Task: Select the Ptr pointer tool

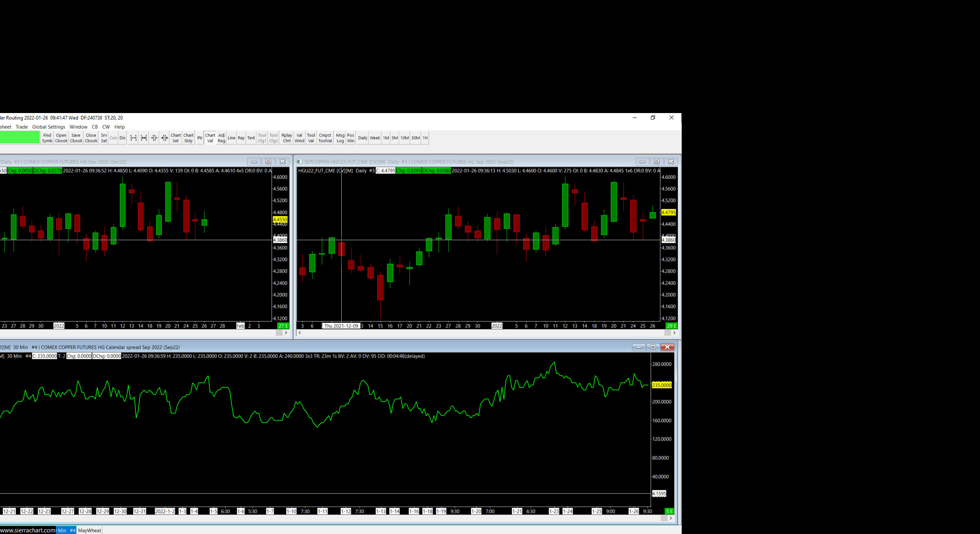Action: [x=200, y=138]
